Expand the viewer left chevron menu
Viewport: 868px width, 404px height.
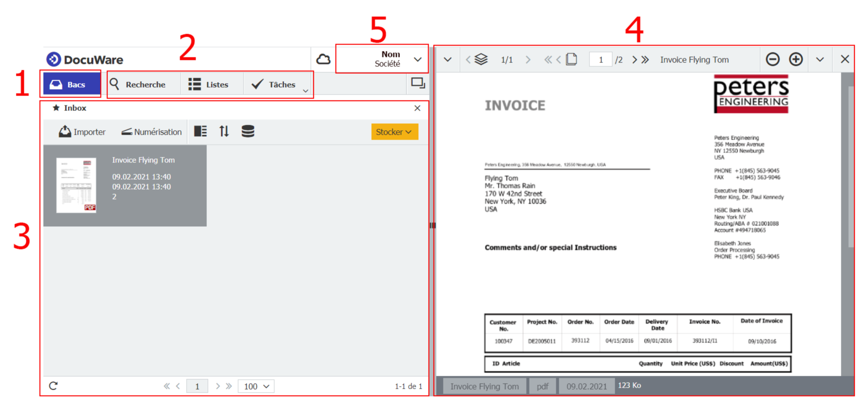point(447,59)
